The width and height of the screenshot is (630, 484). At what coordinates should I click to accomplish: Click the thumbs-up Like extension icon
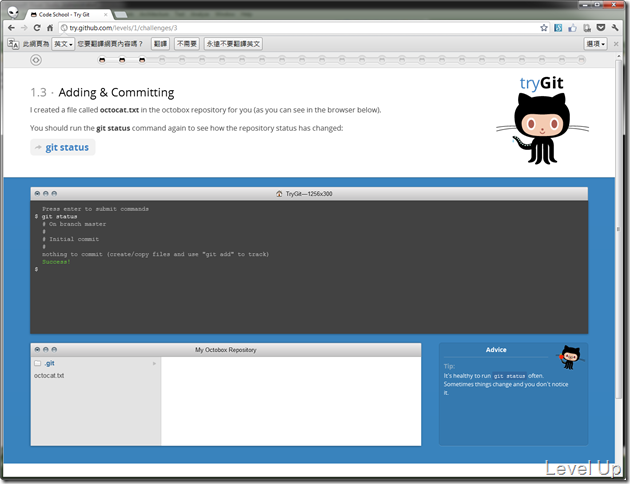573,28
